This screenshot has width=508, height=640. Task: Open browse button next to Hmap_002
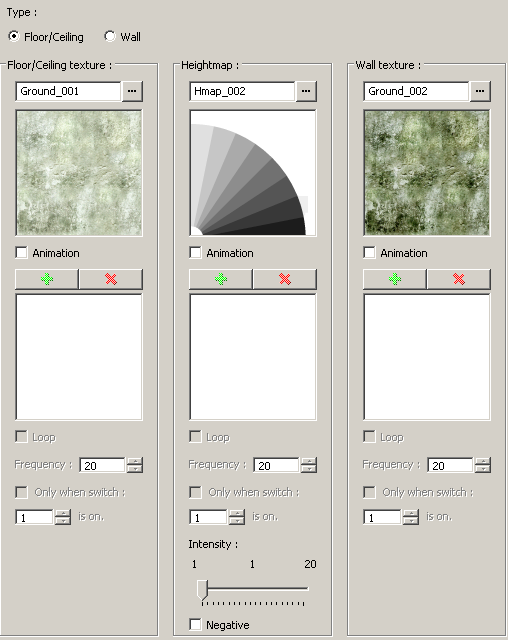click(306, 91)
